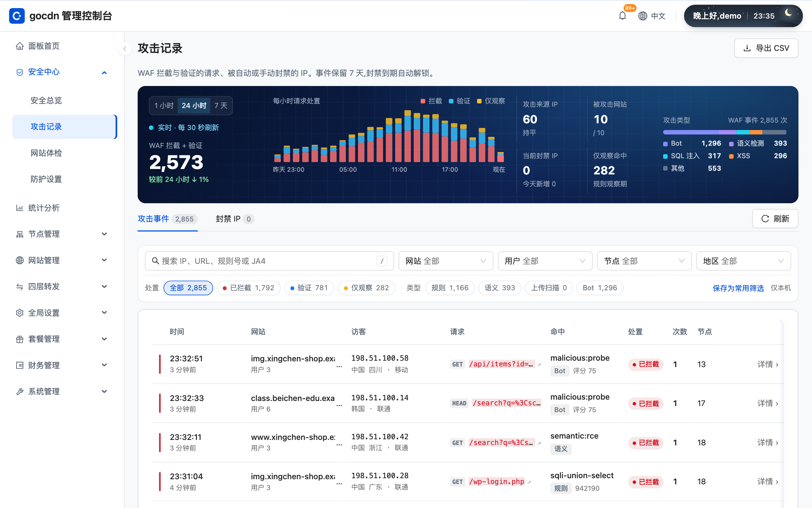The image size is (812, 508).
Task: Click the gear icon beside 全局设置
Action: pos(20,313)
